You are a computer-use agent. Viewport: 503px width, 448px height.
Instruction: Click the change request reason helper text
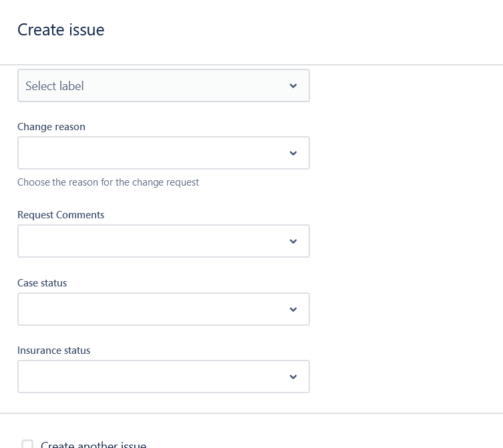pos(108,182)
